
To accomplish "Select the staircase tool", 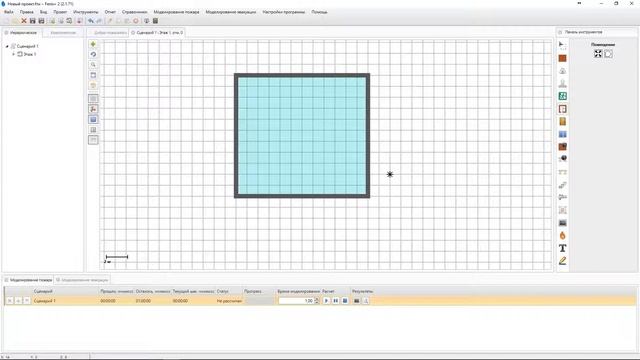I will (562, 185).
